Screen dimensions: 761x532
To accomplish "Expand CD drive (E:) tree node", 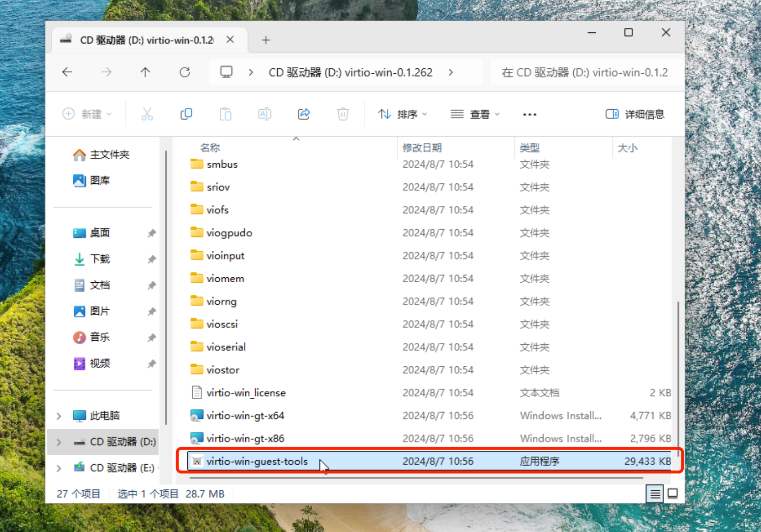I will coord(59,468).
